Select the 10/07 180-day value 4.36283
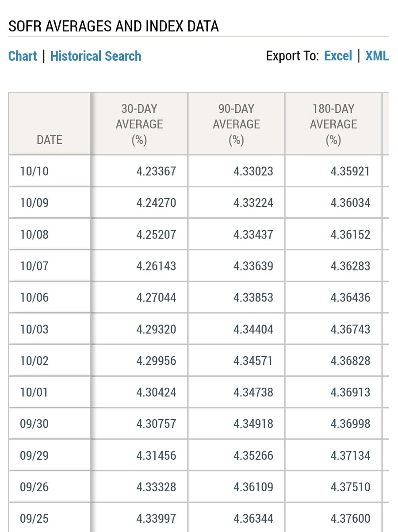This screenshot has height=532, width=398. tap(350, 266)
